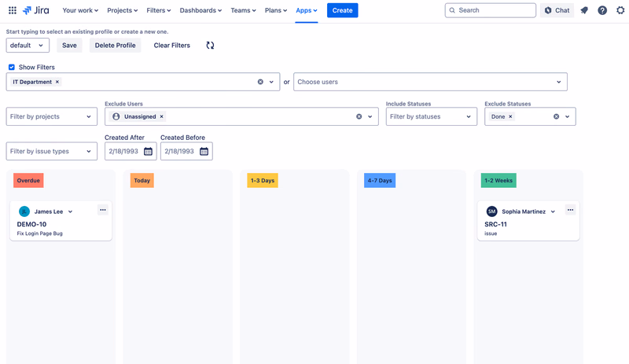The width and height of the screenshot is (629, 364).
Task: Click the Clear Filters button
Action: pyautogui.click(x=171, y=46)
